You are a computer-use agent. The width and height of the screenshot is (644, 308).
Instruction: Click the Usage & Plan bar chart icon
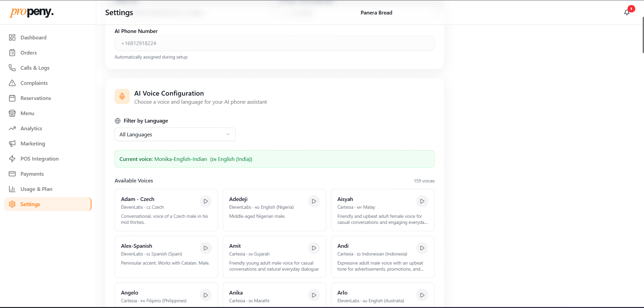12,189
